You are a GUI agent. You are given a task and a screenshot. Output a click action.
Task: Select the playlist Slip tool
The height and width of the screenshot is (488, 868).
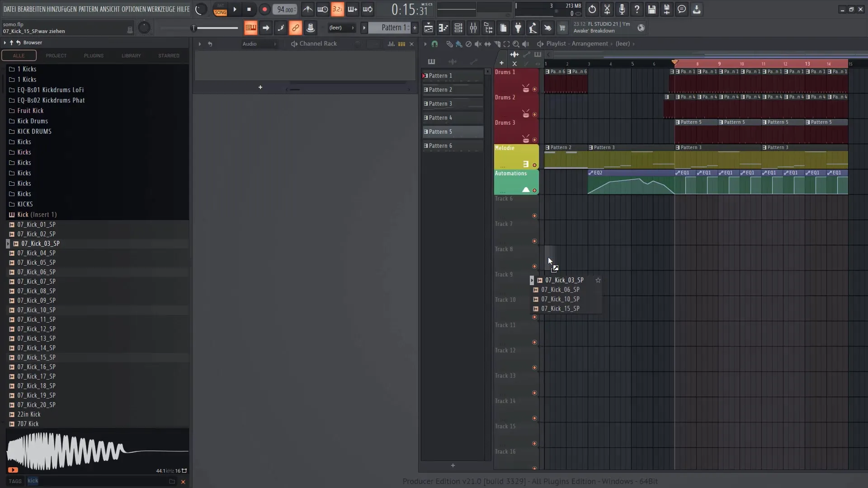487,44
